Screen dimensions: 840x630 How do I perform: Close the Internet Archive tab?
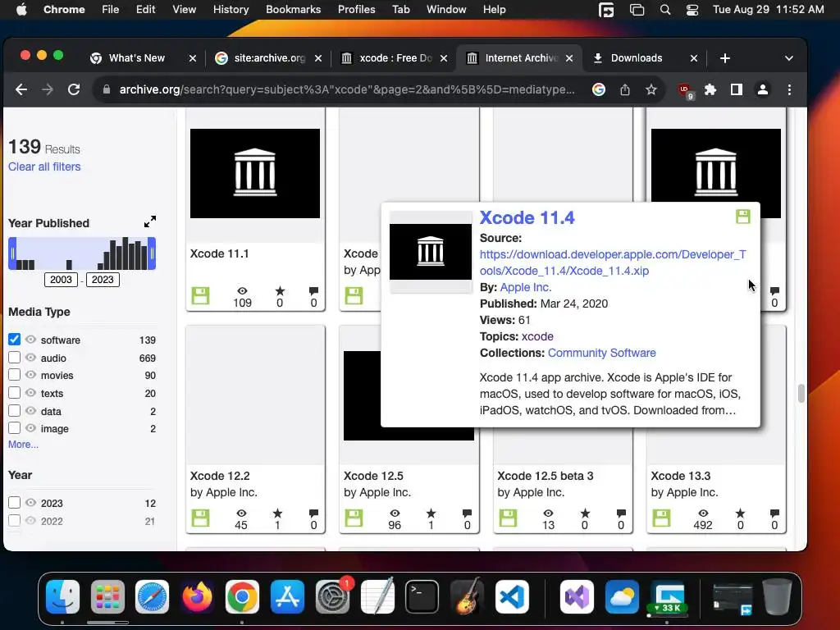[x=569, y=58]
